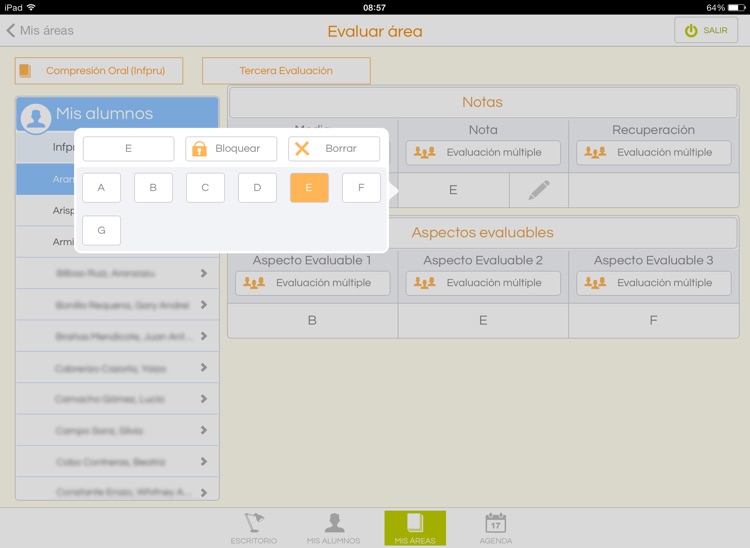750x548 pixels.
Task: Tap the Wi-Fi icon in status bar
Action: click(32, 7)
